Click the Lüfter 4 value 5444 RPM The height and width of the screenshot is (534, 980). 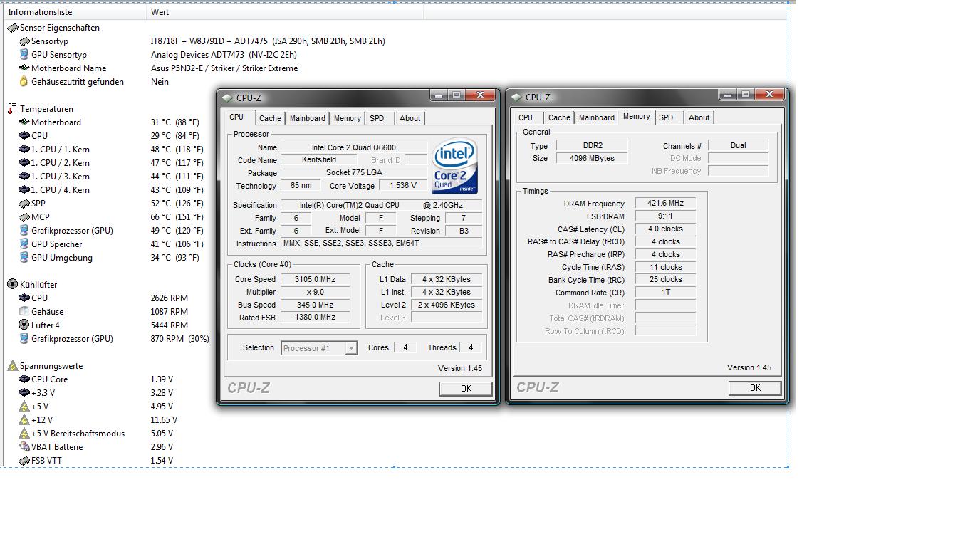point(170,325)
